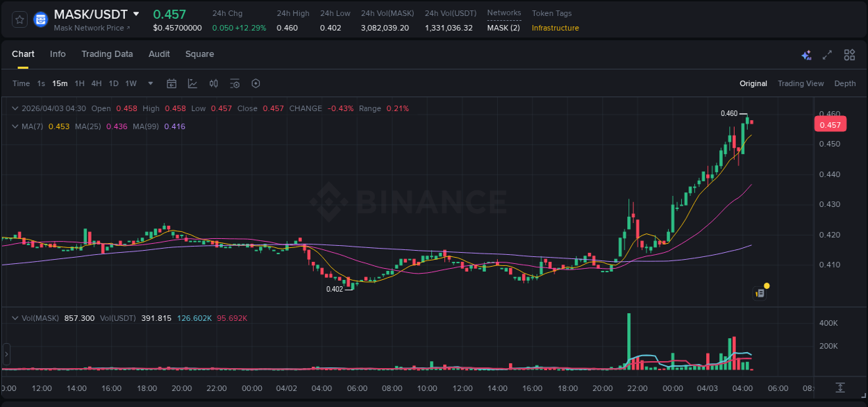Select the Time line chart option
This screenshot has width=868, height=407.
[x=21, y=83]
